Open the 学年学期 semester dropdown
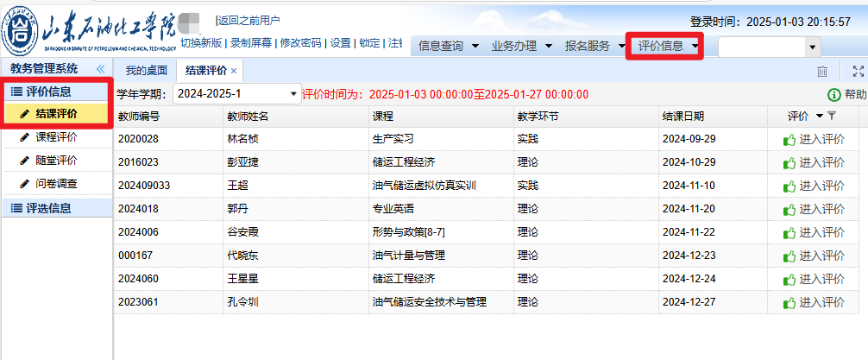868x360 pixels. (x=293, y=94)
